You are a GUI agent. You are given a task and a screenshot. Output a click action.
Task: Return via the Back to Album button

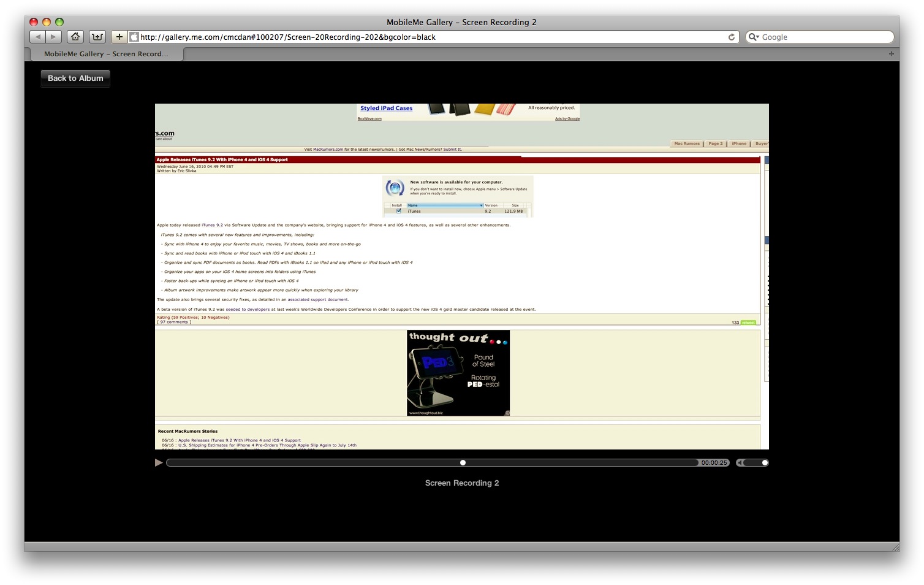[x=75, y=78]
